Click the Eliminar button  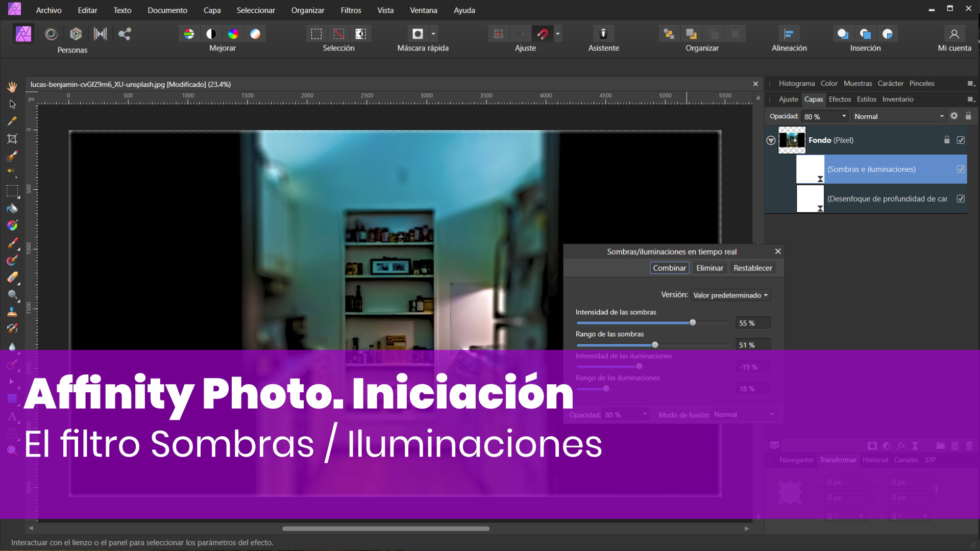[709, 268]
